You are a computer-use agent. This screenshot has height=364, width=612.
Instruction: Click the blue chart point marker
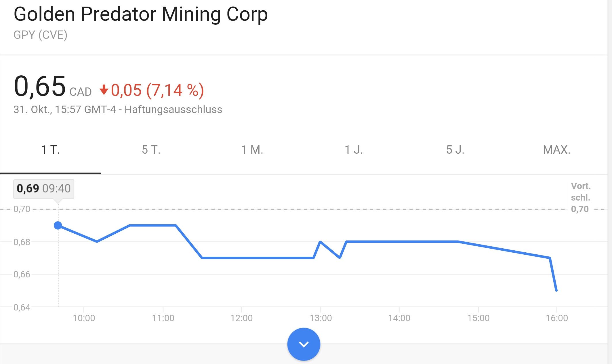click(58, 225)
